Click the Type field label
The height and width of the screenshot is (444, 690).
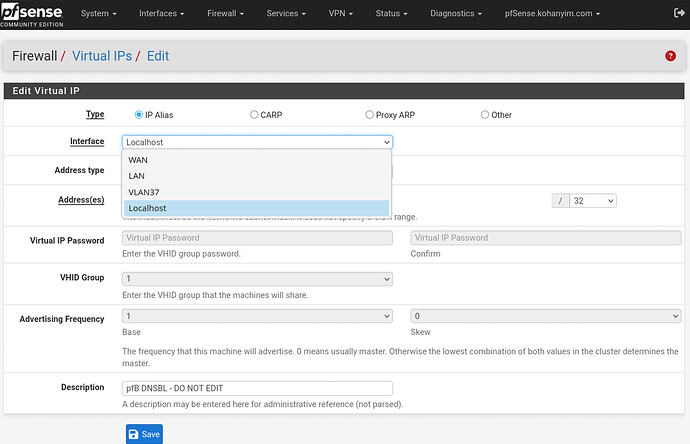pyautogui.click(x=95, y=114)
